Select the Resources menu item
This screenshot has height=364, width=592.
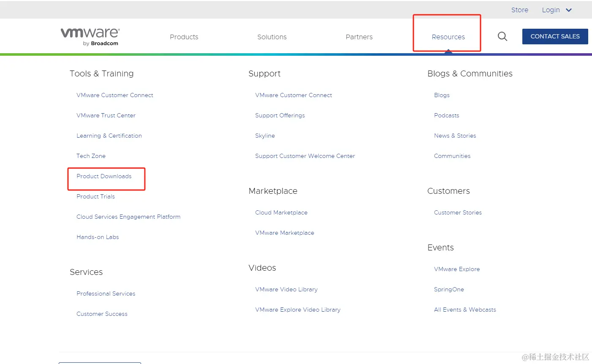448,37
